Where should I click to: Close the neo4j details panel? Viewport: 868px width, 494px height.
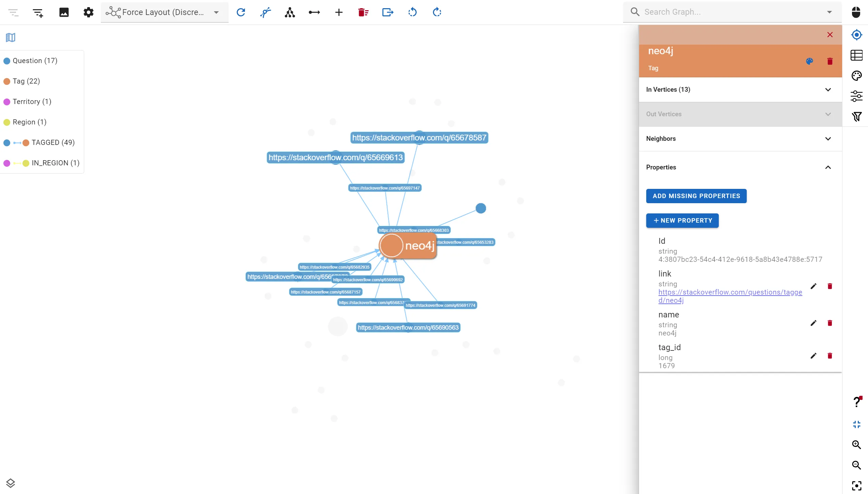[x=830, y=35]
